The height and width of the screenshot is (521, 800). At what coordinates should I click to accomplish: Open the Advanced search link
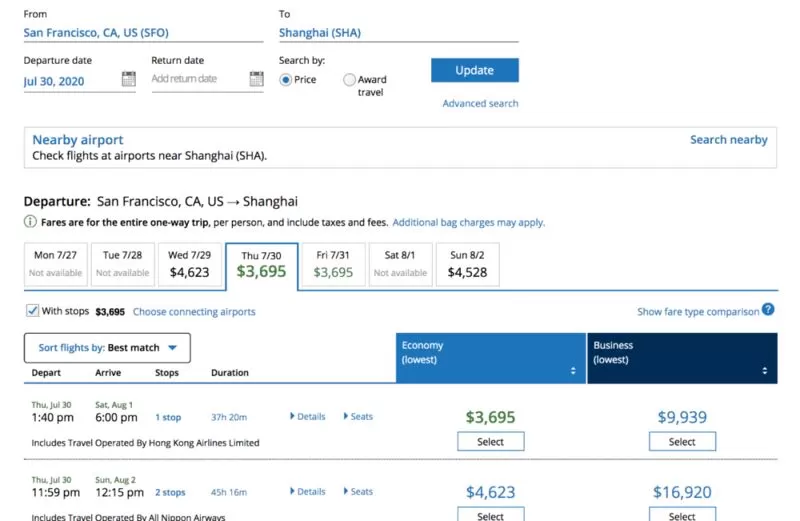[480, 103]
